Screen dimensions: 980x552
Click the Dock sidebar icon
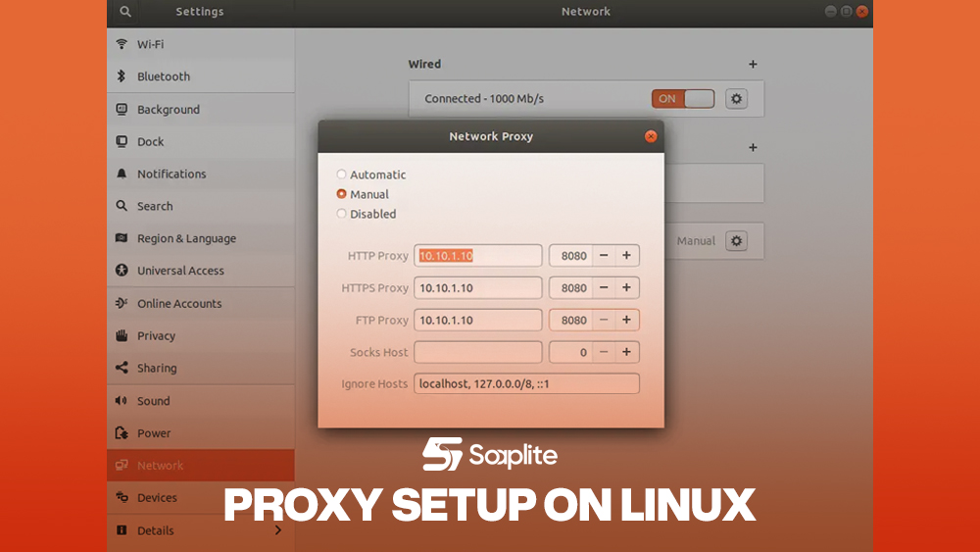point(122,141)
